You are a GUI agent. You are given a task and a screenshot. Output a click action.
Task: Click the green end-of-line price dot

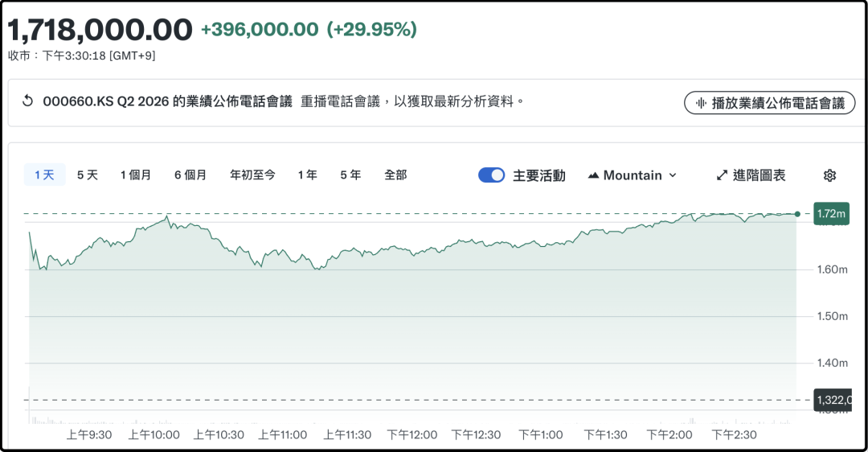click(x=797, y=214)
